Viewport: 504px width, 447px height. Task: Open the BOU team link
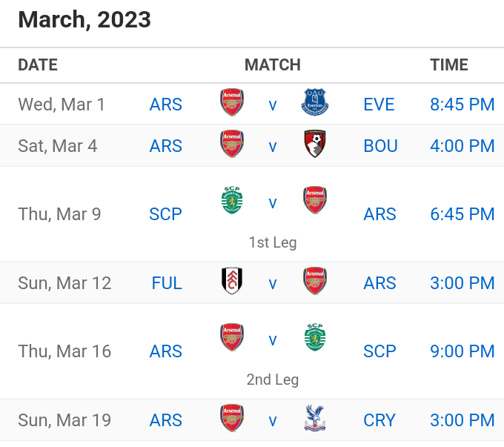[380, 146]
